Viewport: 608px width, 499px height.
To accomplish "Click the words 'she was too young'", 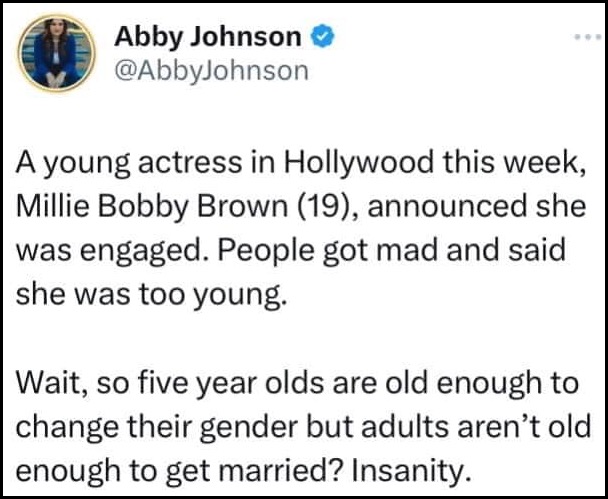I will 152,295.
